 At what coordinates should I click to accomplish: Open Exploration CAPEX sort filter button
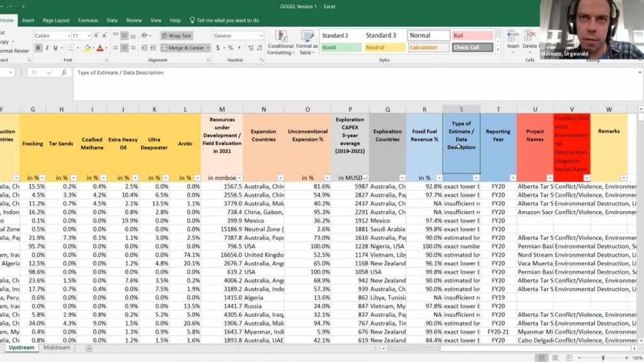(365, 178)
